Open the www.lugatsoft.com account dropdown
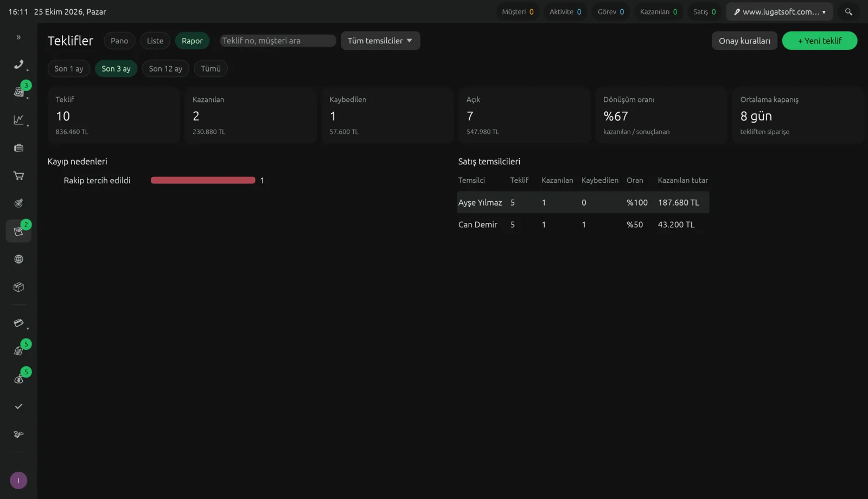Screen dimensions: 868x499 click(x=780, y=12)
